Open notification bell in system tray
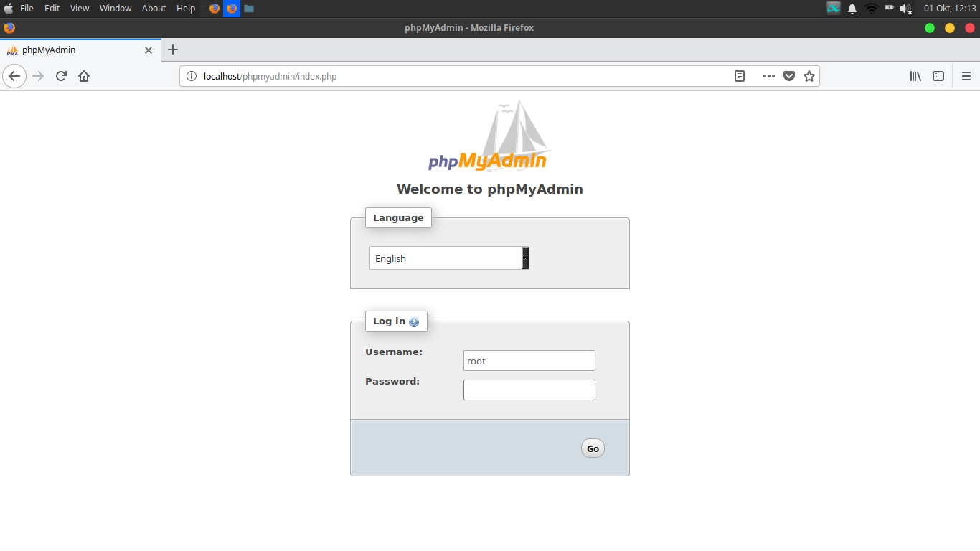980x551 pixels. pos(852,9)
